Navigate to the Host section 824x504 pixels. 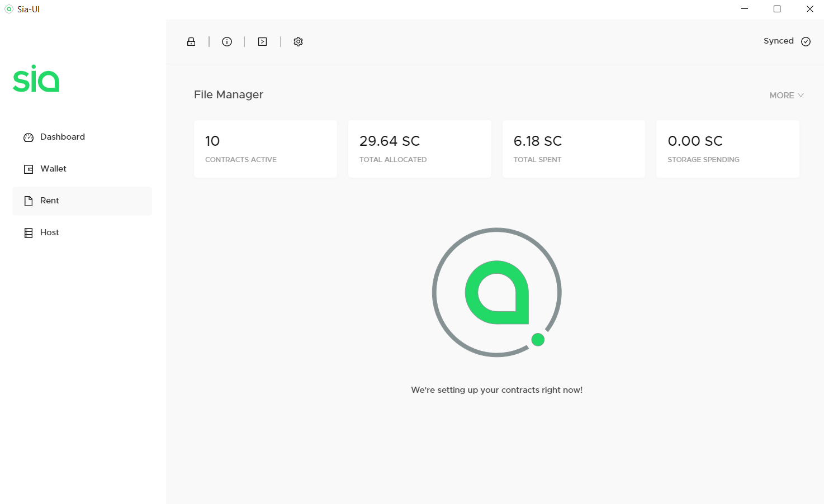tap(82, 233)
